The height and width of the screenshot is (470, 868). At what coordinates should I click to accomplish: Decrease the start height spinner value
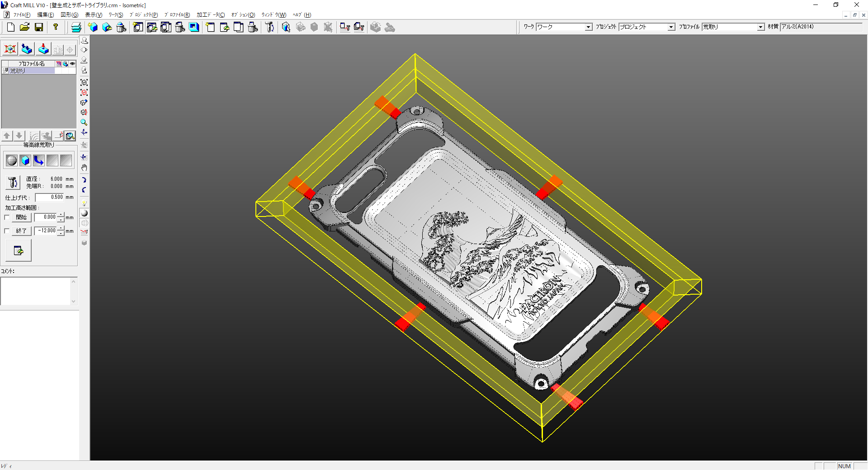[x=61, y=220]
